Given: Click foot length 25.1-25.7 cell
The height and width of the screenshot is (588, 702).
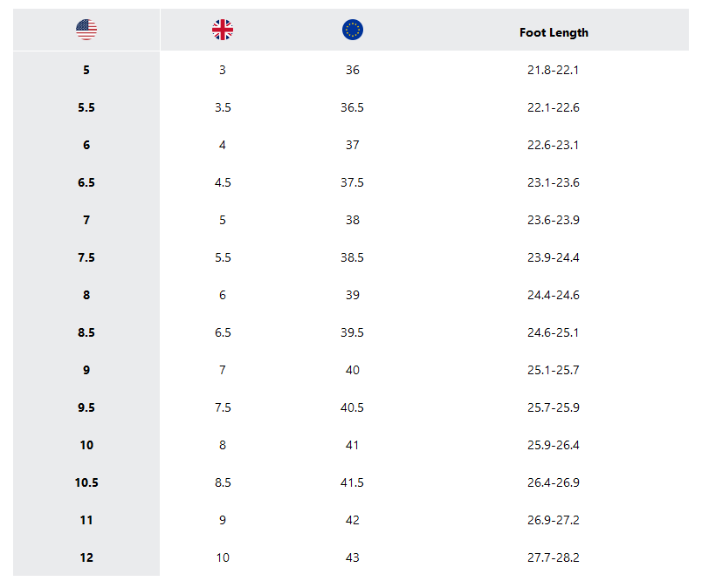Looking at the screenshot, I should (554, 370).
